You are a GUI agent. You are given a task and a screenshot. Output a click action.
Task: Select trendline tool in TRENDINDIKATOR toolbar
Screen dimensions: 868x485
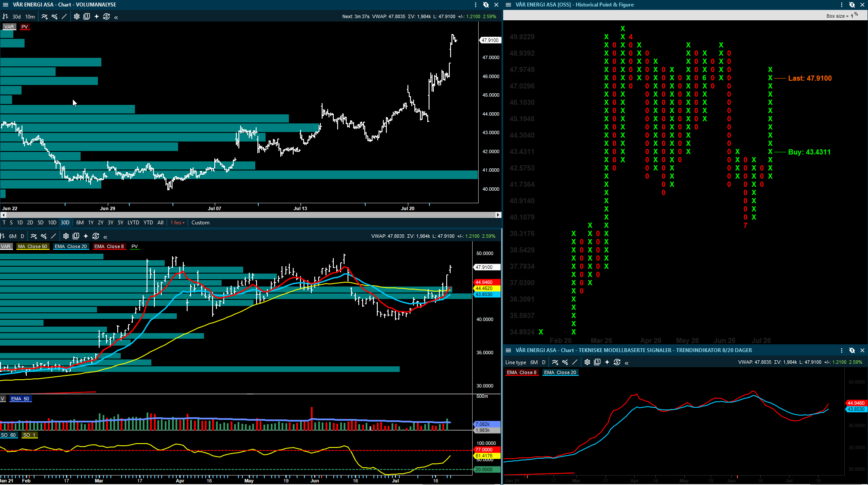[575, 362]
